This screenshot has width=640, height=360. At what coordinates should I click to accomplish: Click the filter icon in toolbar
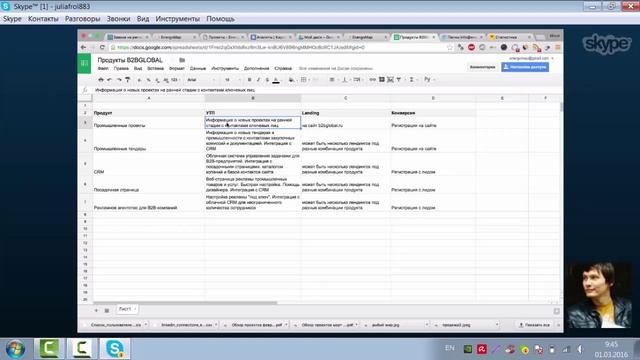(399, 80)
